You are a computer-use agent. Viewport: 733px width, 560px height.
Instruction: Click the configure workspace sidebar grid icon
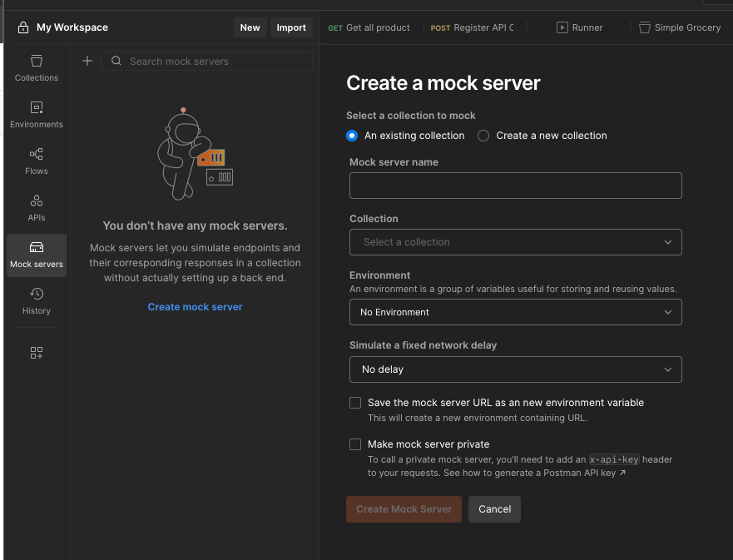coord(37,353)
